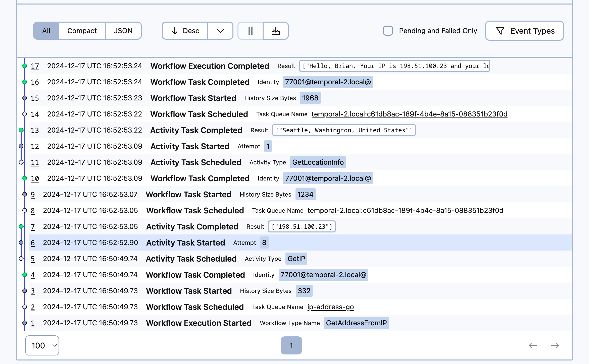The height and width of the screenshot is (364, 589).
Task: Open event 1 Workflow Execution Started
Action: tap(199, 323)
